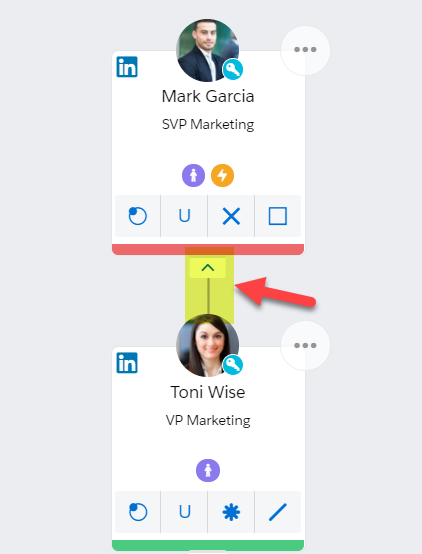The width and height of the screenshot is (422, 554).
Task: Toggle the square attribute on Mark Garcia's card
Action: pos(278,216)
